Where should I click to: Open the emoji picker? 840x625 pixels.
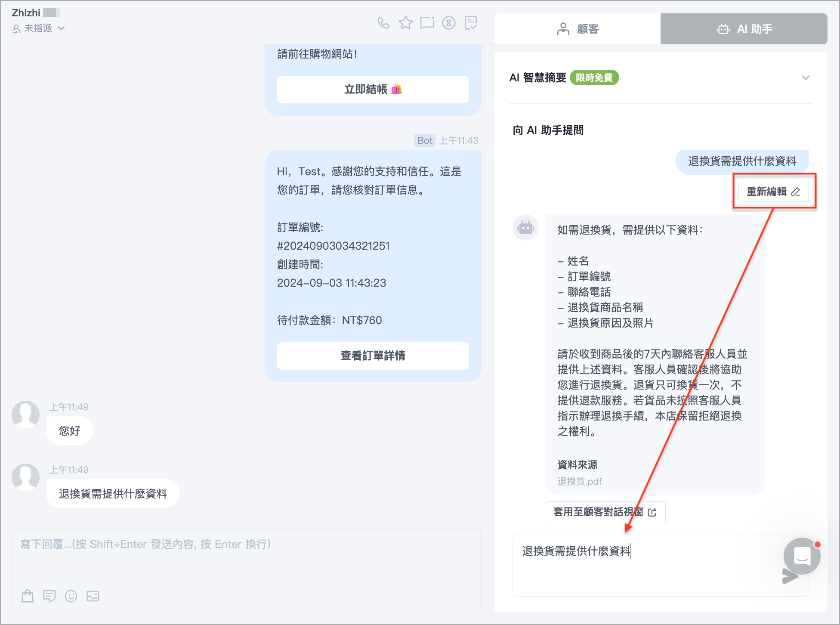point(71,596)
